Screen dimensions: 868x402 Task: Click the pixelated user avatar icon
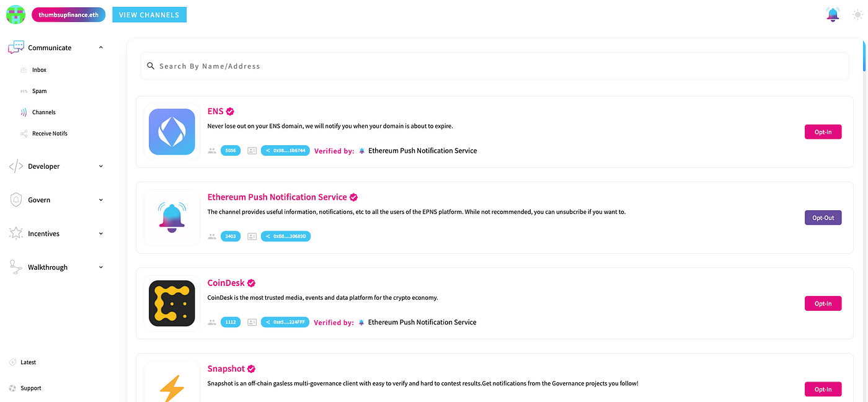15,14
